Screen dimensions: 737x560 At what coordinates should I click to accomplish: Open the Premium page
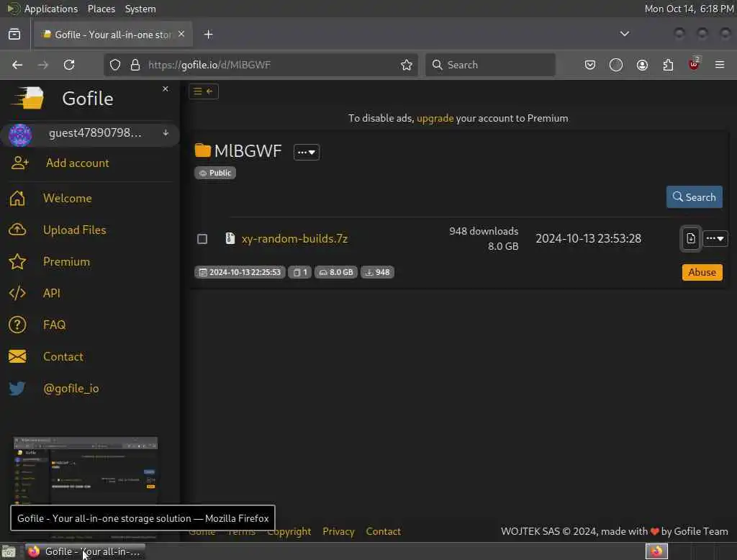[66, 261]
